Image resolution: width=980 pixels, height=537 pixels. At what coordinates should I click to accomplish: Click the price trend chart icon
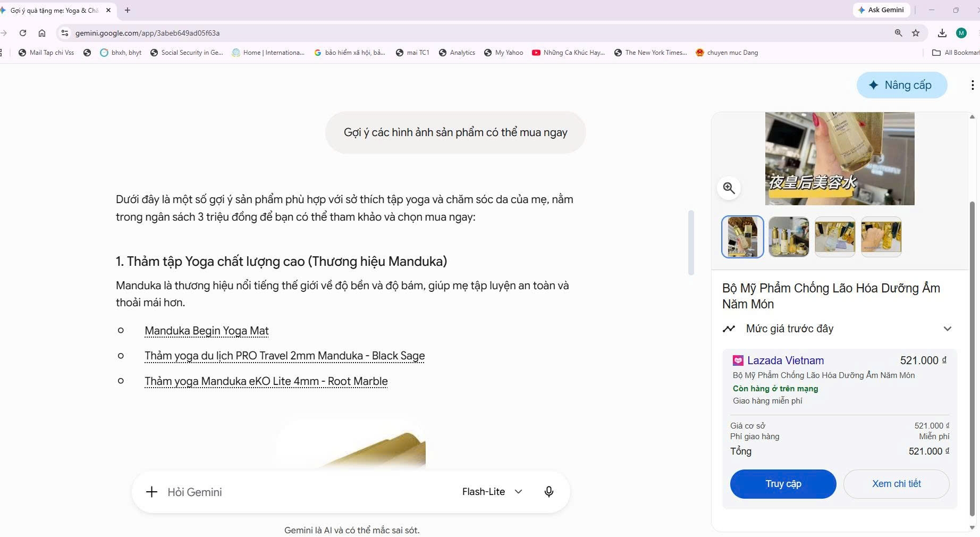click(x=729, y=329)
